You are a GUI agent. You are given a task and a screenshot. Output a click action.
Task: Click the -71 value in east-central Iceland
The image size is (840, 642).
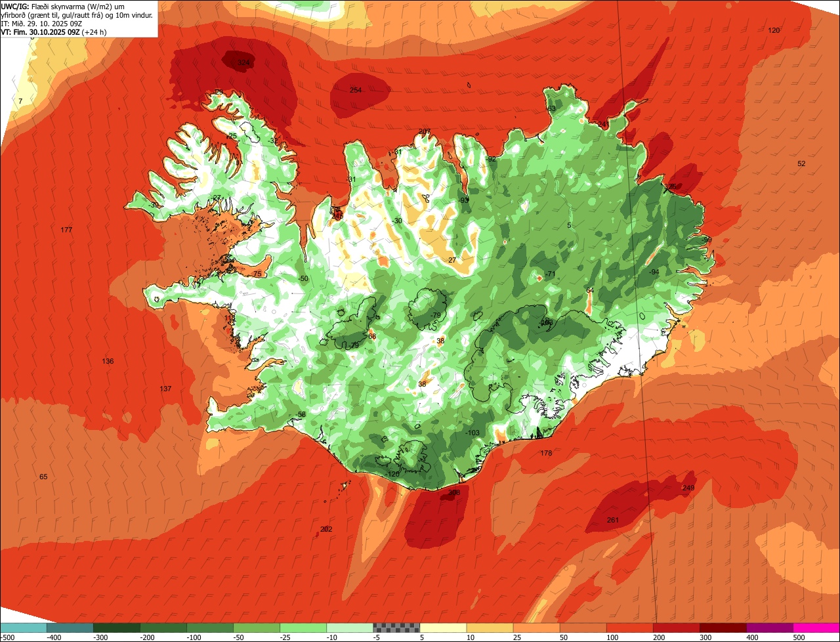point(550,274)
